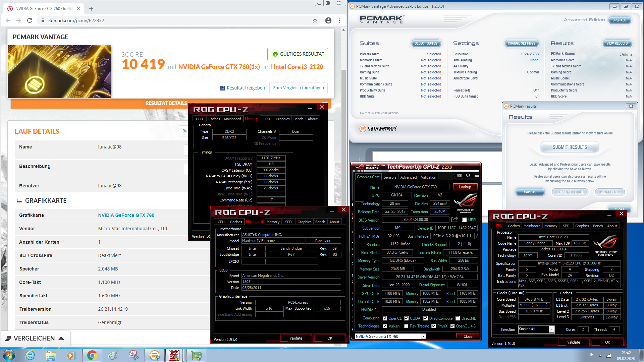Switch to Chrome in the taskbar

[92, 355]
